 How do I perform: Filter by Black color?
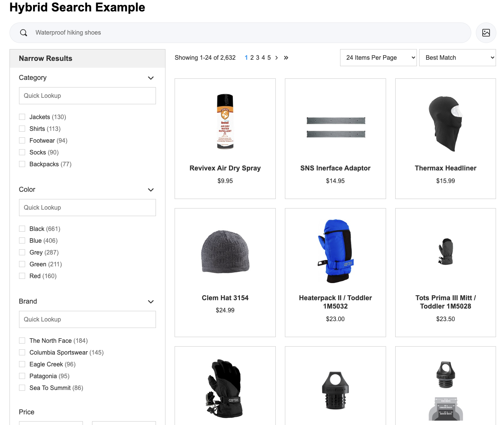point(22,229)
